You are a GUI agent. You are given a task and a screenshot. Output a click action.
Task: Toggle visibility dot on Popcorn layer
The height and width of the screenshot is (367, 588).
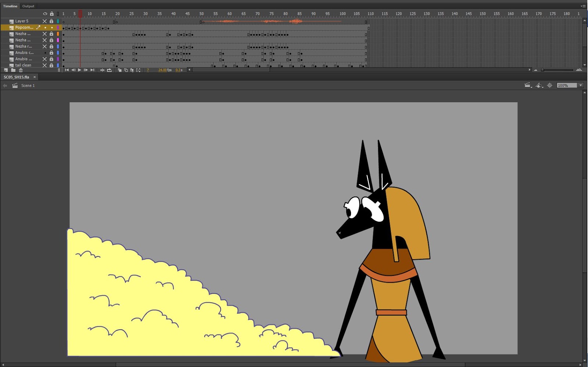click(45, 28)
